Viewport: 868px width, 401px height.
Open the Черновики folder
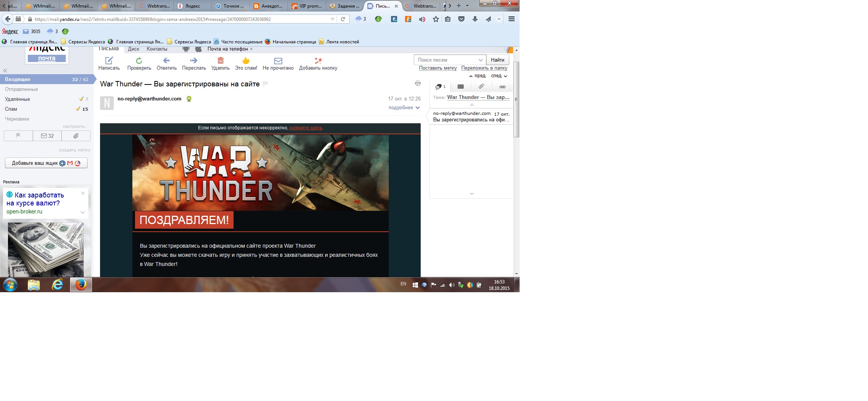[x=17, y=119]
